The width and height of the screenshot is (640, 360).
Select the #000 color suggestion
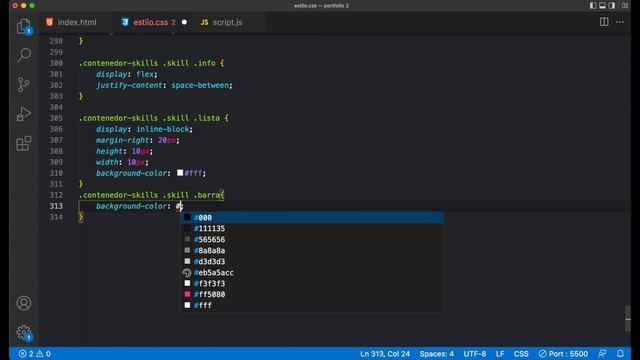coord(312,218)
